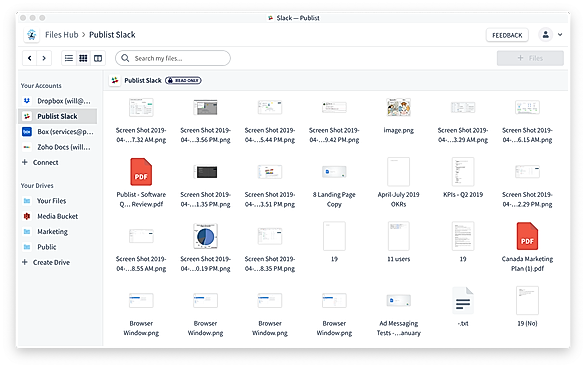
Task: Go forward with the right arrow button
Action: [x=44, y=58]
